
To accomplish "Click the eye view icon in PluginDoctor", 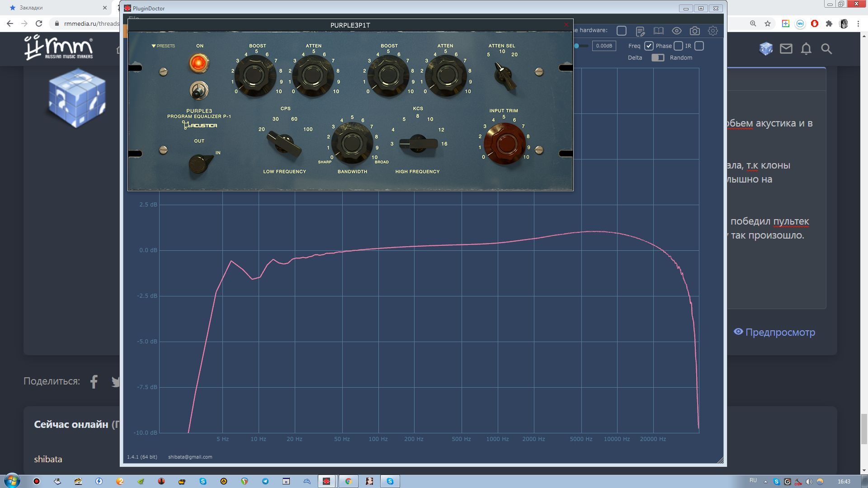I will 677,31.
